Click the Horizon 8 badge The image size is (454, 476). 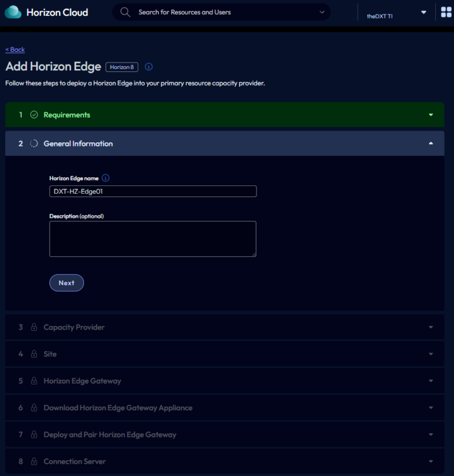tap(122, 67)
